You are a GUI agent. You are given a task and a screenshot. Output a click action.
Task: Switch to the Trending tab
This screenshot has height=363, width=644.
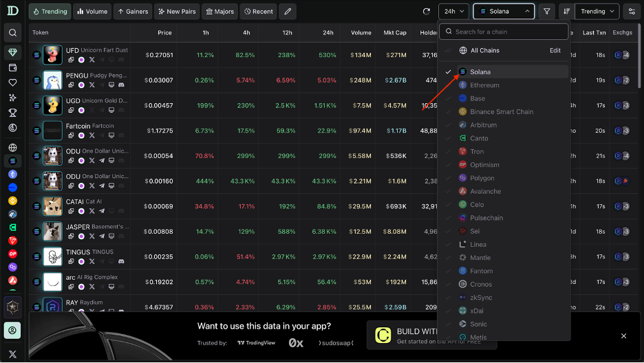(50, 12)
